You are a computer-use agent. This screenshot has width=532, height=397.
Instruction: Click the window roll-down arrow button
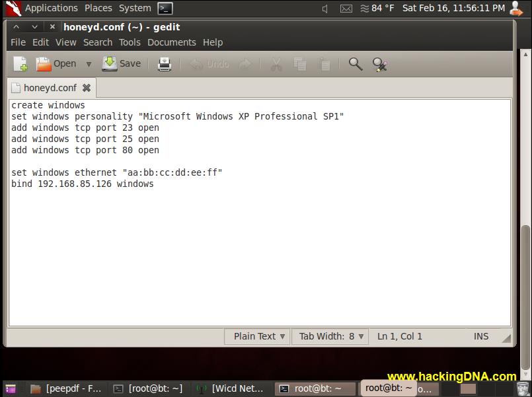coord(34,27)
